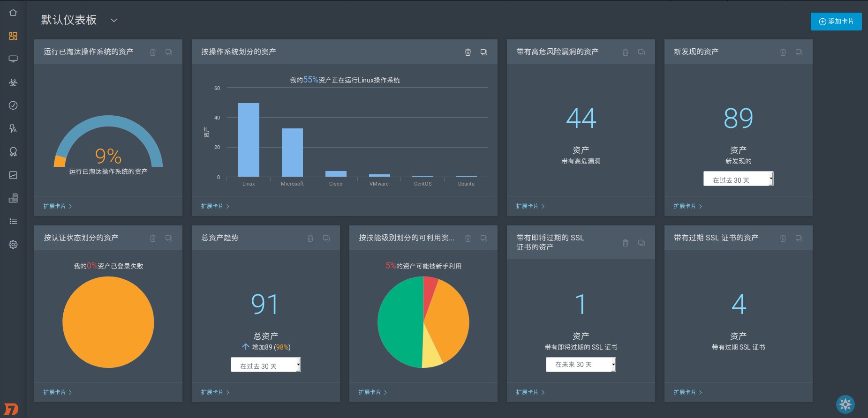The image size is (868, 418).
Task: Copy the 带有过期 SSL 证书的资产 card
Action: coord(799,238)
